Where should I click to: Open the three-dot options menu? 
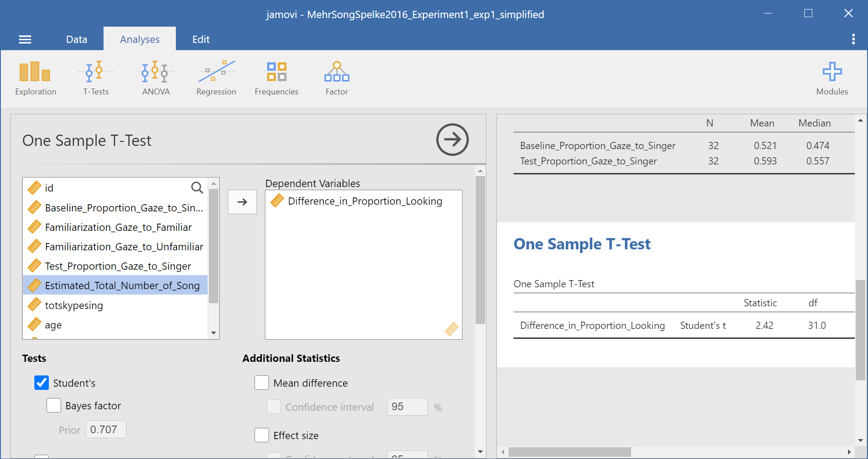[x=853, y=39]
